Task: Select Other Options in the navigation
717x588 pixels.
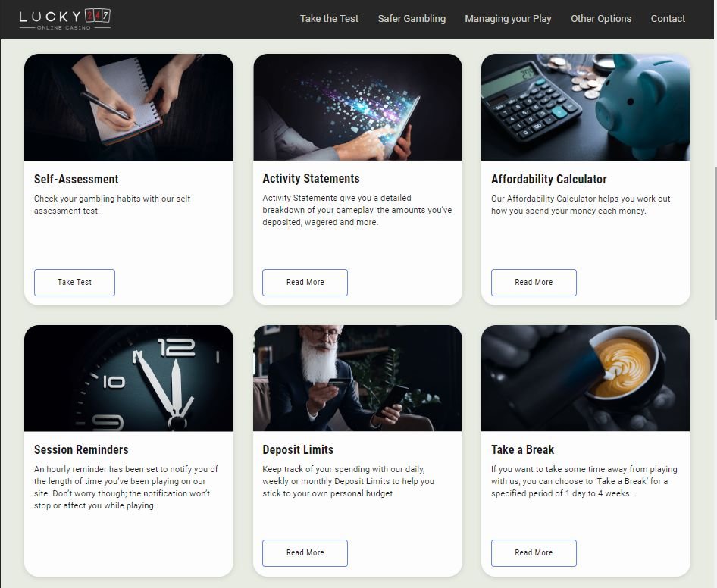Action: (x=601, y=19)
